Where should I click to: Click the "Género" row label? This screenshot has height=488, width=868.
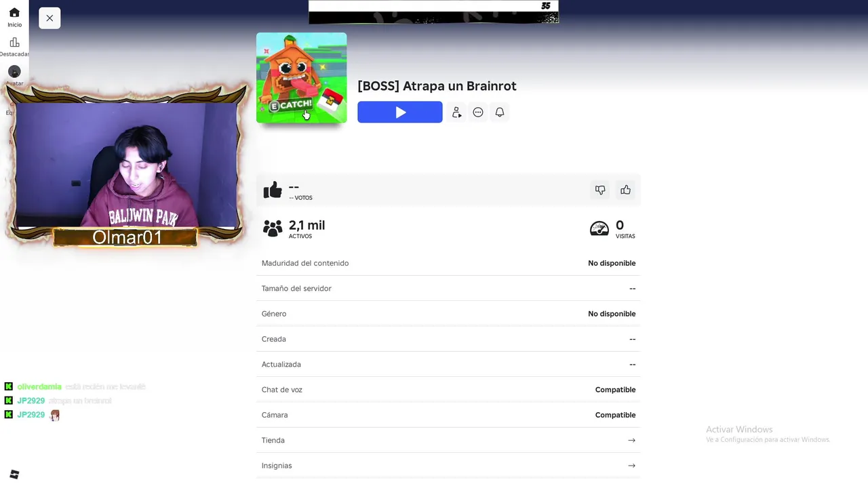click(x=274, y=314)
